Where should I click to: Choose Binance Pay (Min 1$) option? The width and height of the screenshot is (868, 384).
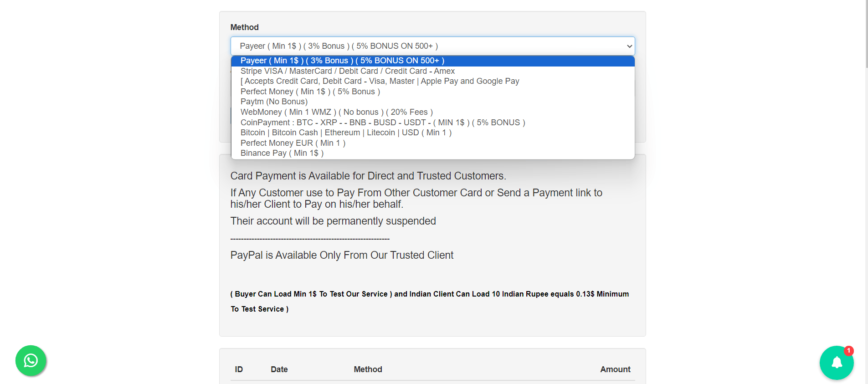tap(282, 153)
